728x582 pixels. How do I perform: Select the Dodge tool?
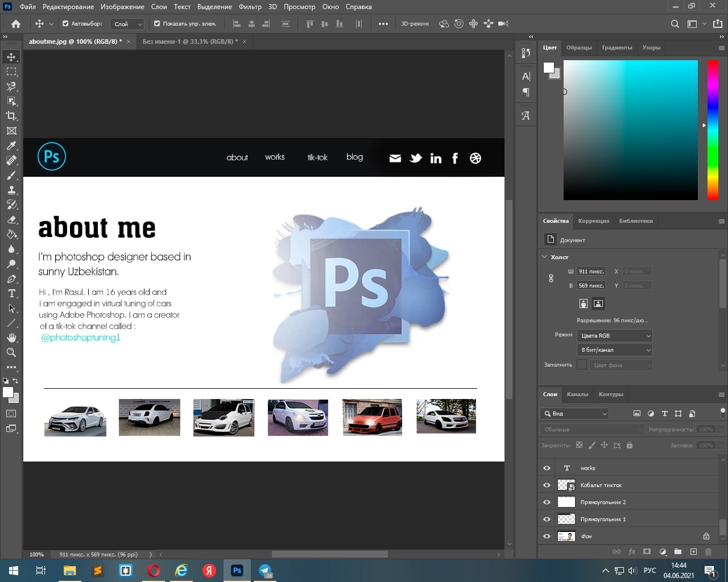tap(11, 264)
